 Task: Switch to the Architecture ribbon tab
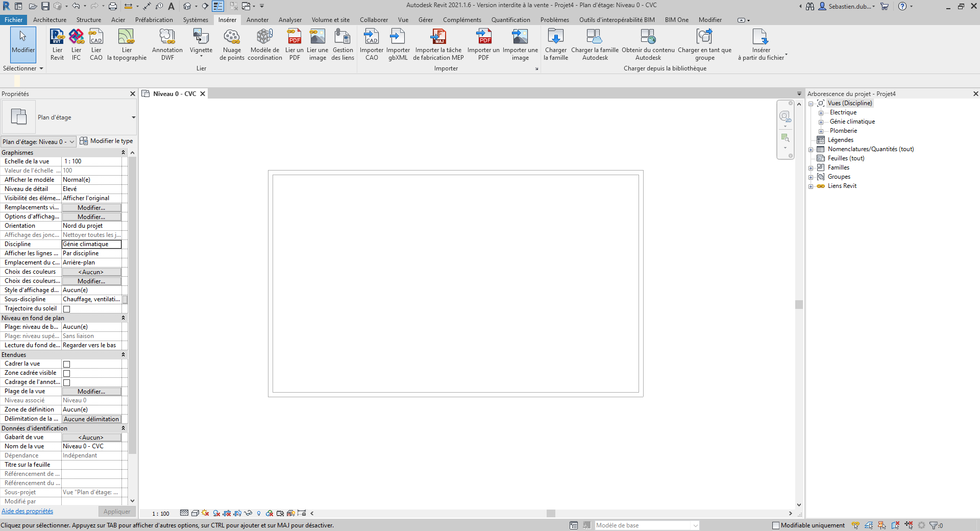tap(50, 20)
